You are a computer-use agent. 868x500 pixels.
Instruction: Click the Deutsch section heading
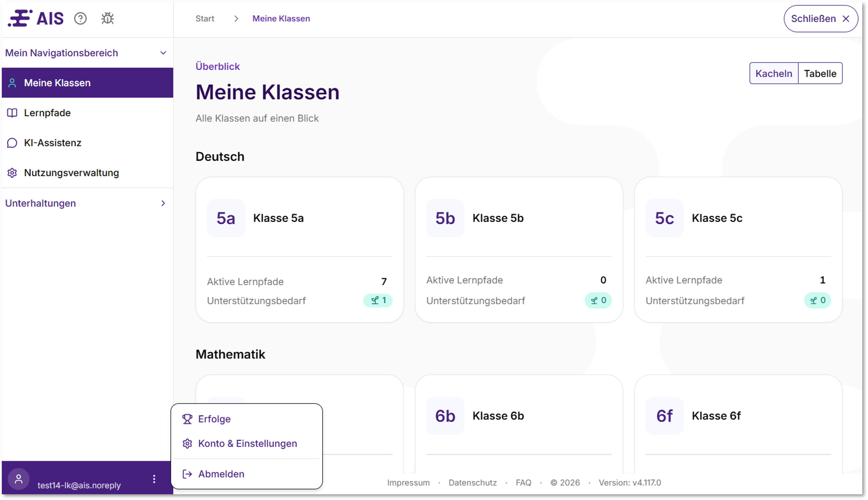[x=220, y=157]
